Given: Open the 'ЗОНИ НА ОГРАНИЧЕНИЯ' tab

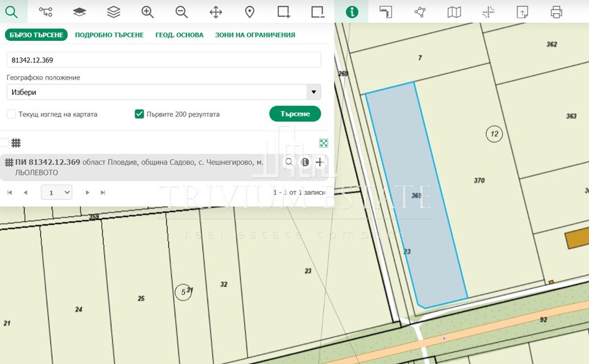Looking at the screenshot, I should pyautogui.click(x=255, y=35).
